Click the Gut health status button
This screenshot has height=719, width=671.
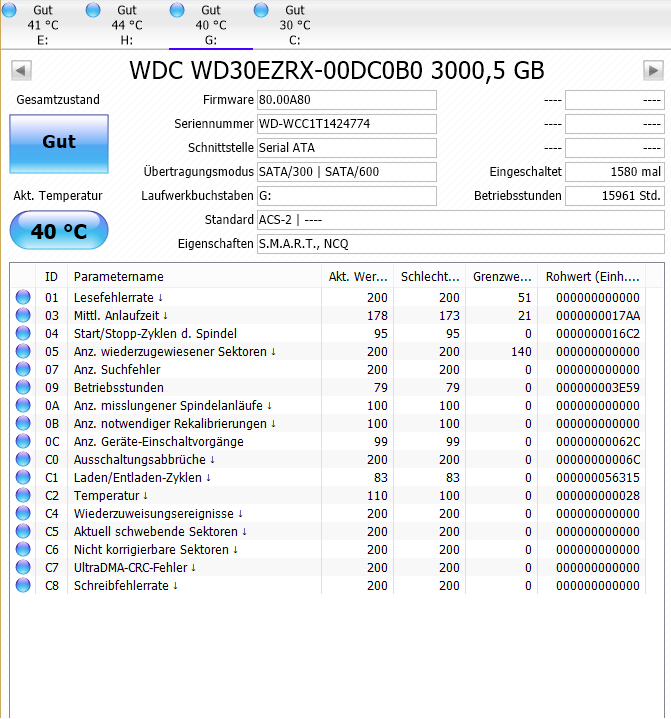(59, 144)
